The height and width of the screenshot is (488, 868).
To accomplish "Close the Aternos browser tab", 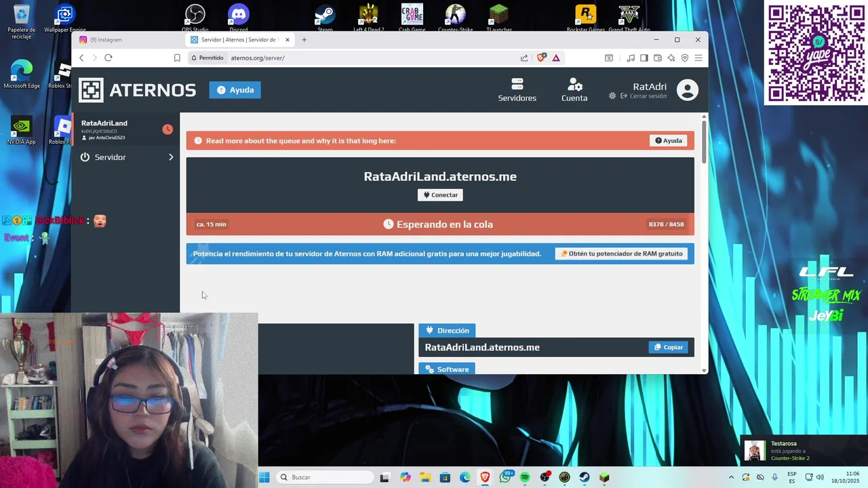I will pos(288,40).
